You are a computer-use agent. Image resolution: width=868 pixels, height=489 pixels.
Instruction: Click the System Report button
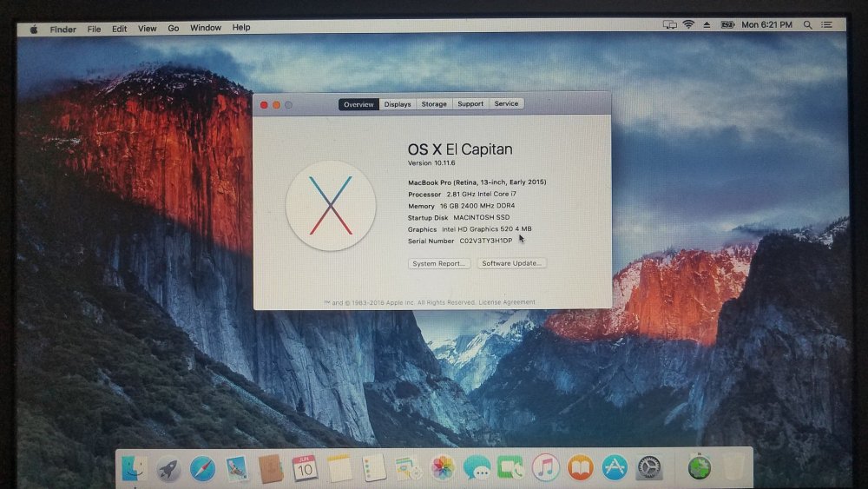tap(438, 263)
